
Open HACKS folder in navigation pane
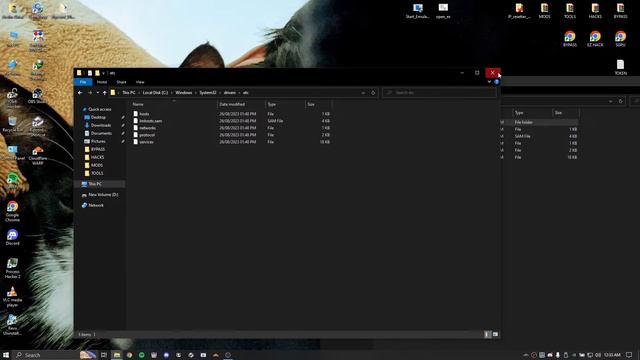97,157
